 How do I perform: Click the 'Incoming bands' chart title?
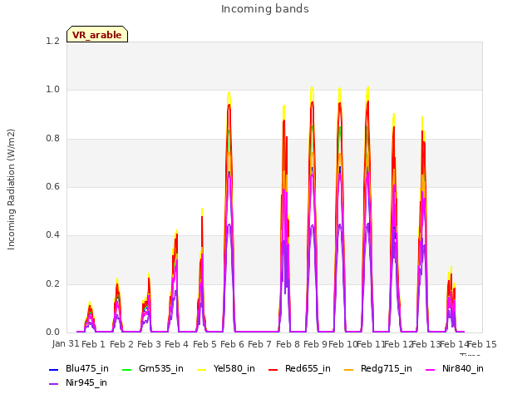265,9
